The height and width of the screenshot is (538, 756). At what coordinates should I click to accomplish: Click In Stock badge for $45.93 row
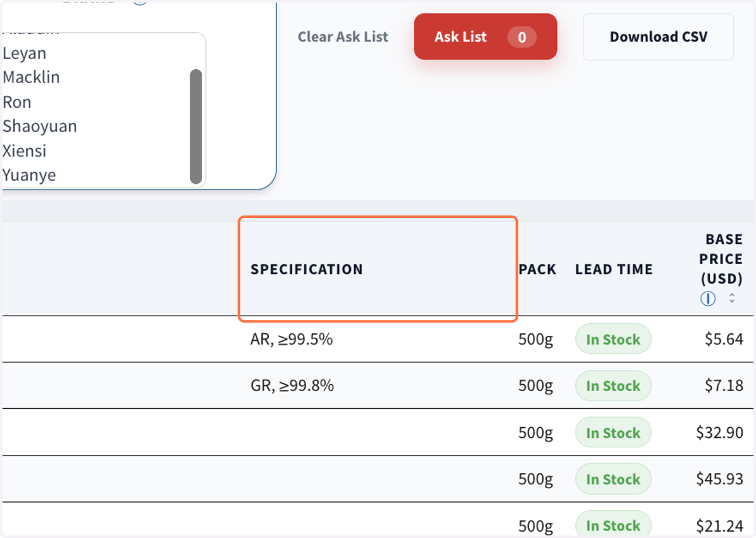click(x=613, y=479)
